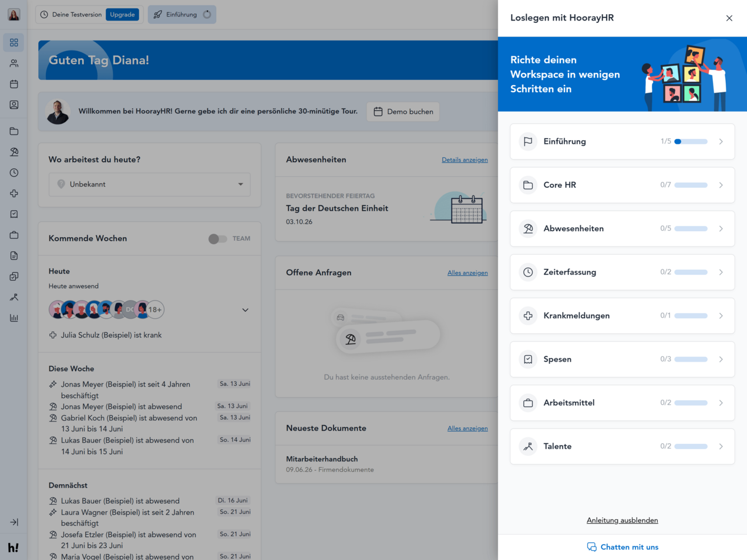Viewport: 747px width, 560px height.
Task: Click the Core HR 0/7 progress bar
Action: tap(691, 185)
